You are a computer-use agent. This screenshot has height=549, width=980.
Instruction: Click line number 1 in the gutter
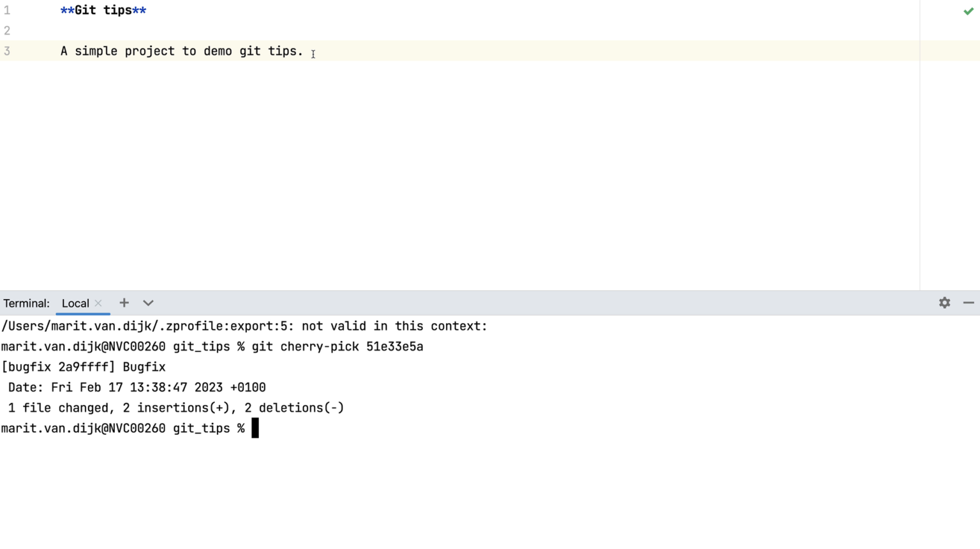tap(7, 10)
